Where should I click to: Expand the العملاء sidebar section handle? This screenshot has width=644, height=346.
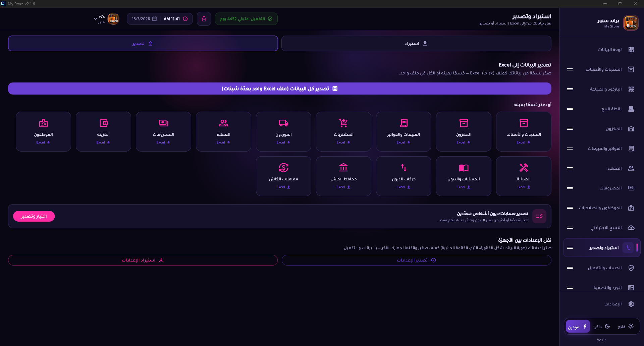click(570, 168)
